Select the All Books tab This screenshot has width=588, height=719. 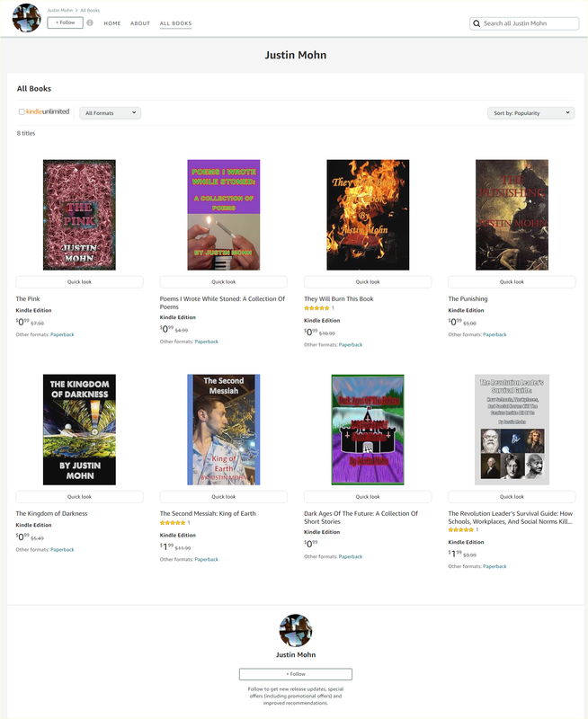(175, 23)
